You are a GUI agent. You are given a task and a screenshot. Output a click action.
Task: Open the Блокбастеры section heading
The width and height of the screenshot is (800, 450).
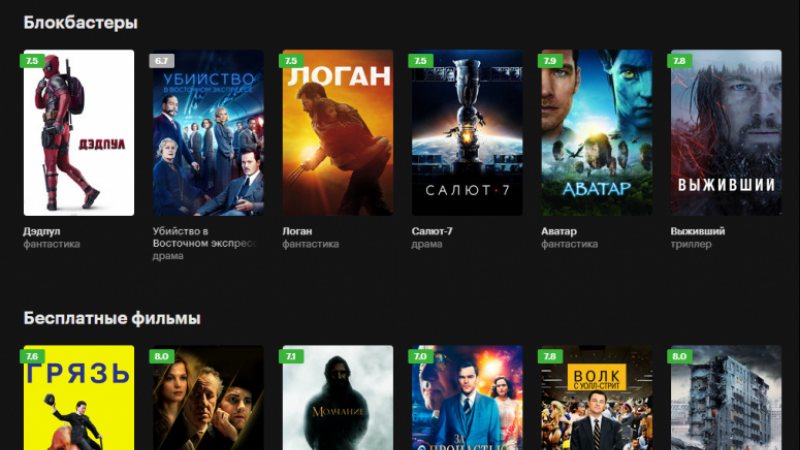[81, 23]
